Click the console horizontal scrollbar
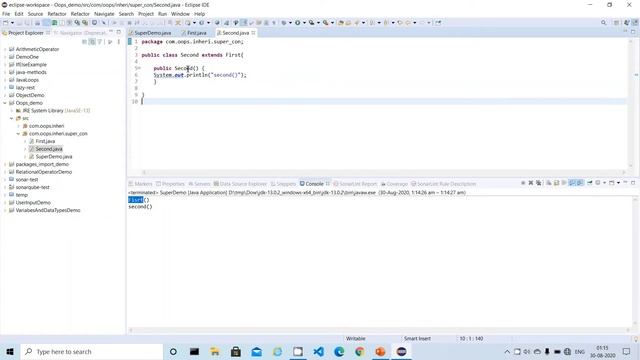The height and width of the screenshot is (360, 640). 379,330
